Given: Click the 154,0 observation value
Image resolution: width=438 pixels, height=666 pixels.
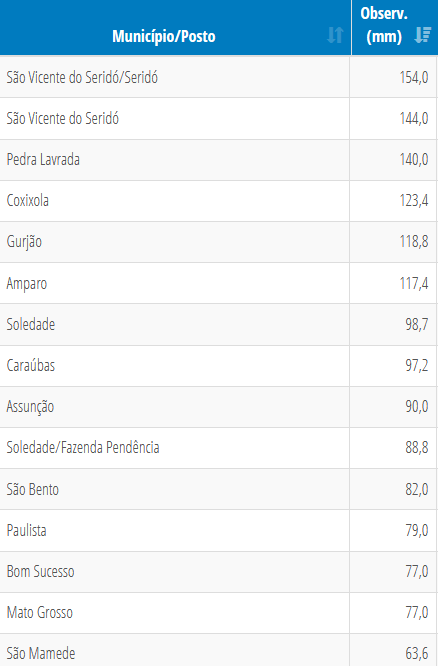Looking at the screenshot, I should [414, 77].
